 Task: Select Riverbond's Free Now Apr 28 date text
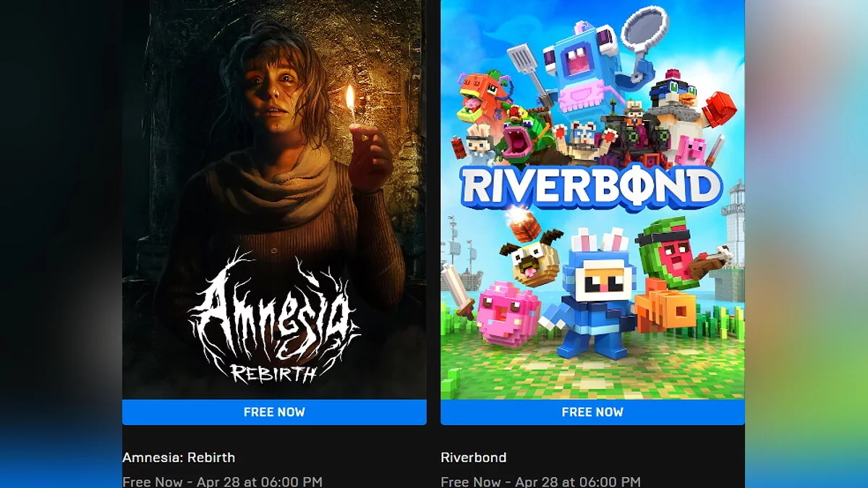point(540,481)
